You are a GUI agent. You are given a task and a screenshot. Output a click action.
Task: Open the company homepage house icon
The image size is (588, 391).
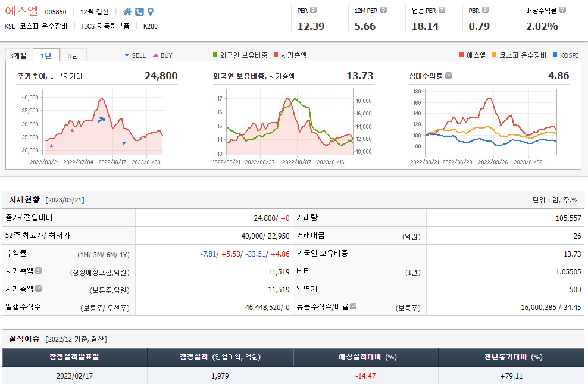[x=127, y=12]
